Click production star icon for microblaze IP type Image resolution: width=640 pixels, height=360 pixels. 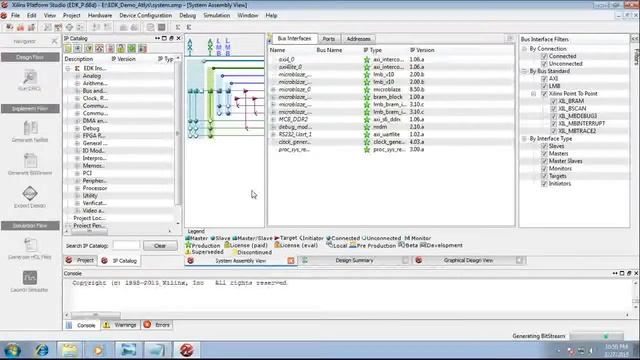(x=367, y=89)
